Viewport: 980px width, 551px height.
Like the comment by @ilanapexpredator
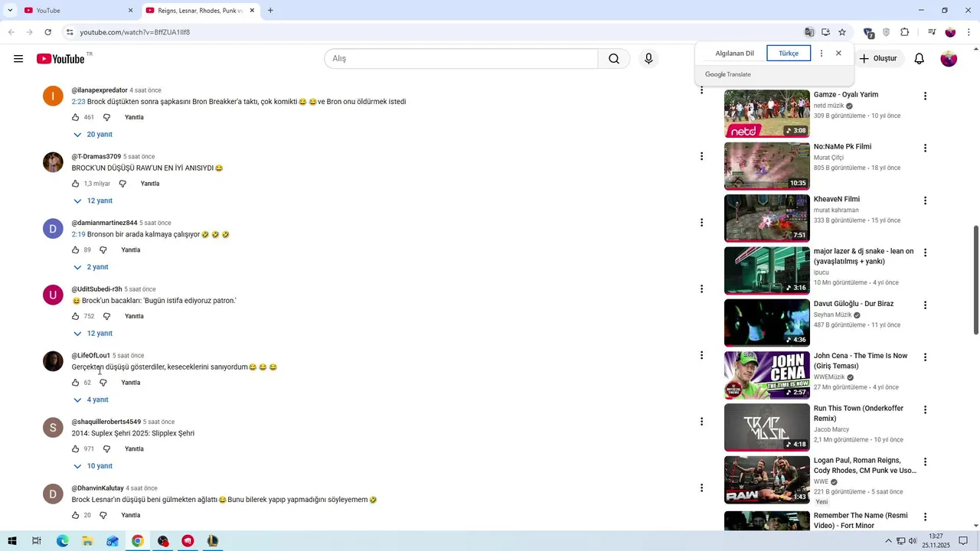(x=75, y=117)
